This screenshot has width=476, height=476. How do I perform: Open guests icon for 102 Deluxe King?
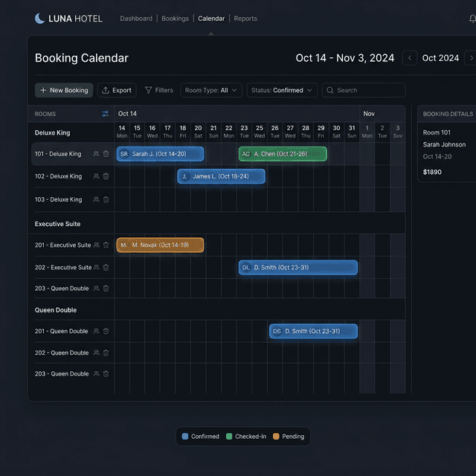point(96,176)
